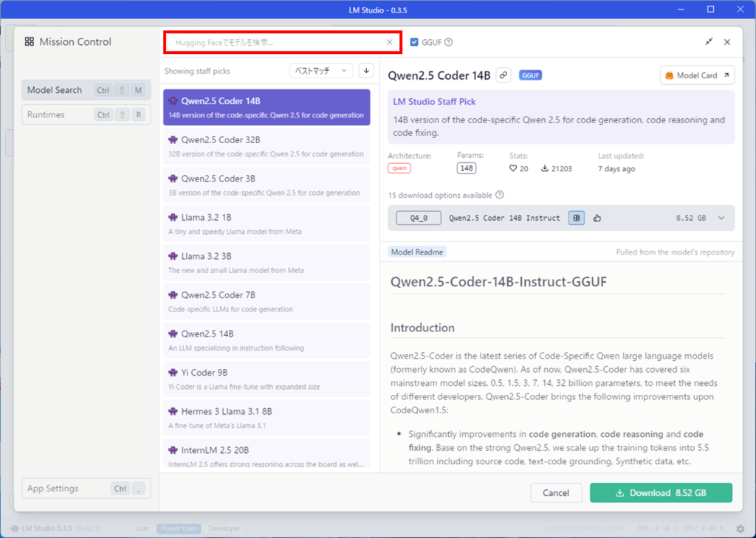Click the thumbs-up recommended icon
Image resolution: width=756 pixels, height=538 pixels.
(597, 218)
